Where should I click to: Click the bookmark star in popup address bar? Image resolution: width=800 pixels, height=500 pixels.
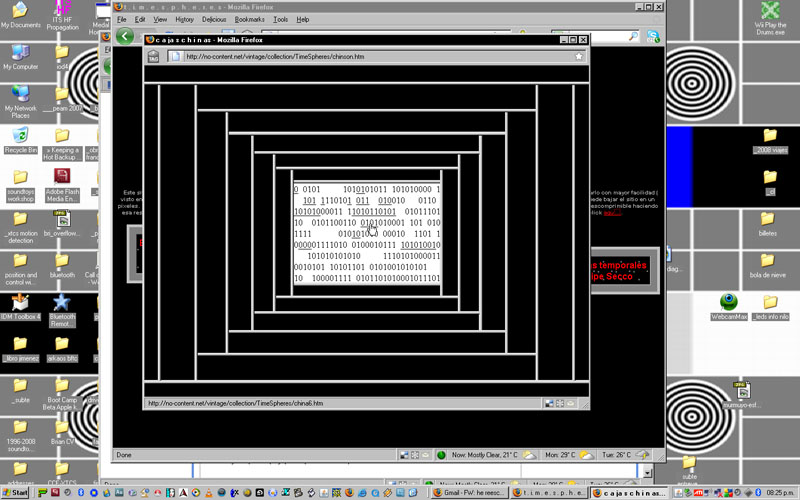point(578,57)
